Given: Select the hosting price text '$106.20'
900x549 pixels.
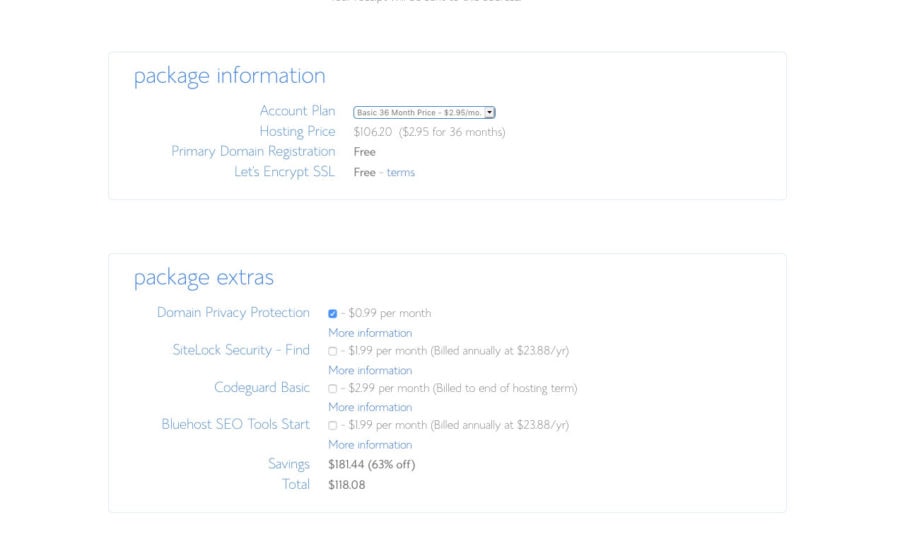Looking at the screenshot, I should pos(373,132).
